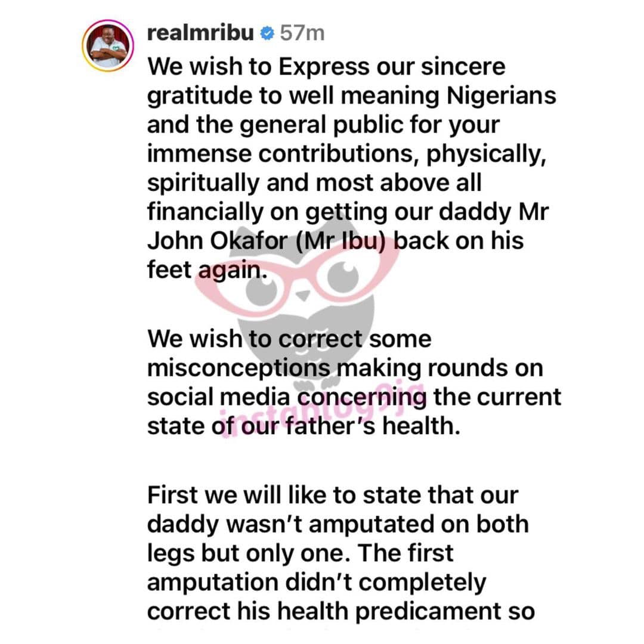Screen dimensions: 644x644
Task: Click the line starting "We wish to Express"
Action: point(327,67)
